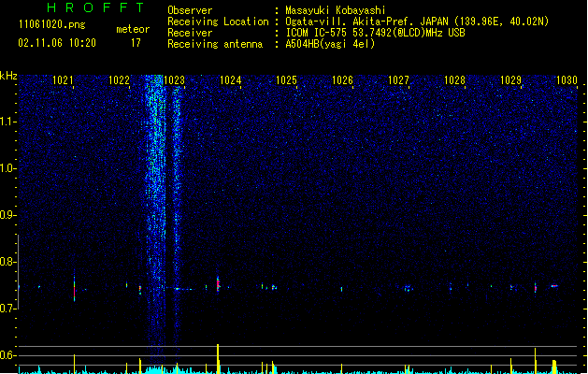
Task: Click the 1030 time axis marker
Action: [566, 80]
